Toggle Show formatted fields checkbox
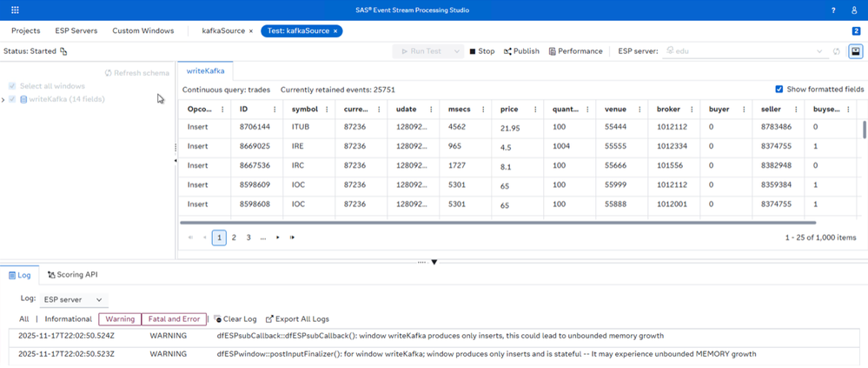This screenshot has height=368, width=868. 779,90
